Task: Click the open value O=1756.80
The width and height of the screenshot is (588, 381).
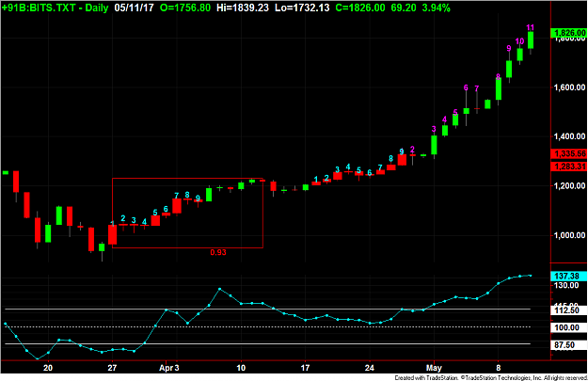Action: [x=185, y=8]
